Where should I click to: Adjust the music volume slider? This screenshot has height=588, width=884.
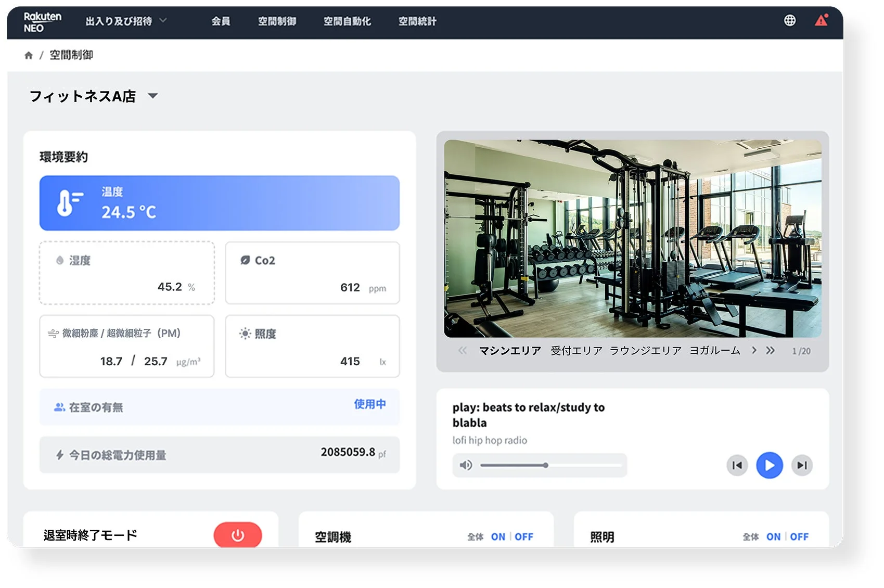550,465
